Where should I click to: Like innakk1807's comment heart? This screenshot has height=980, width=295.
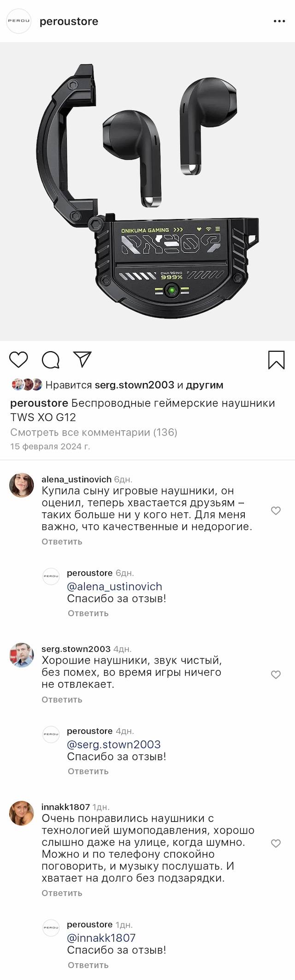(276, 843)
